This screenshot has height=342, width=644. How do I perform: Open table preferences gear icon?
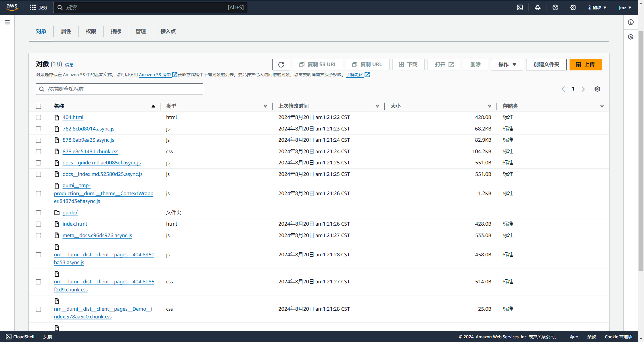click(597, 89)
